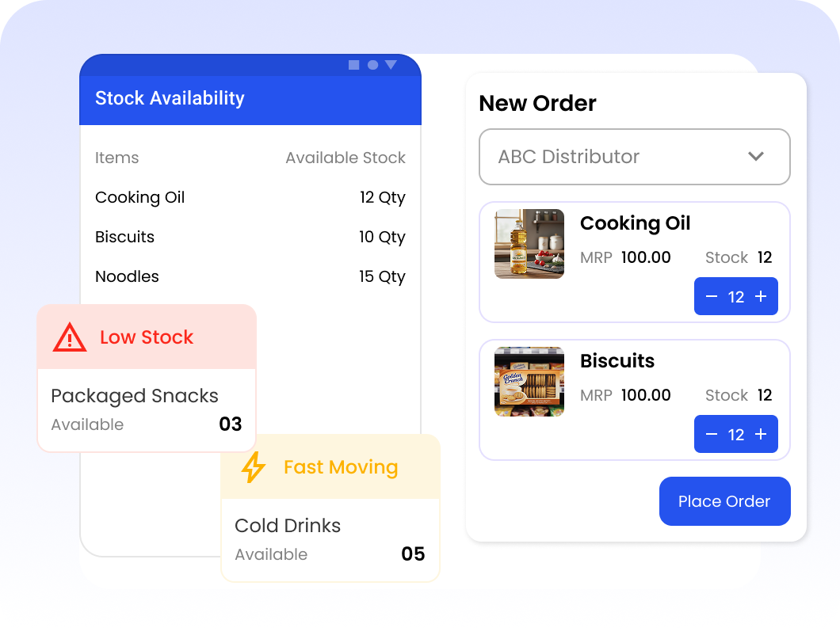Decrease Biscuits quantity with minus icon
The width and height of the screenshot is (840, 643).
coord(712,434)
